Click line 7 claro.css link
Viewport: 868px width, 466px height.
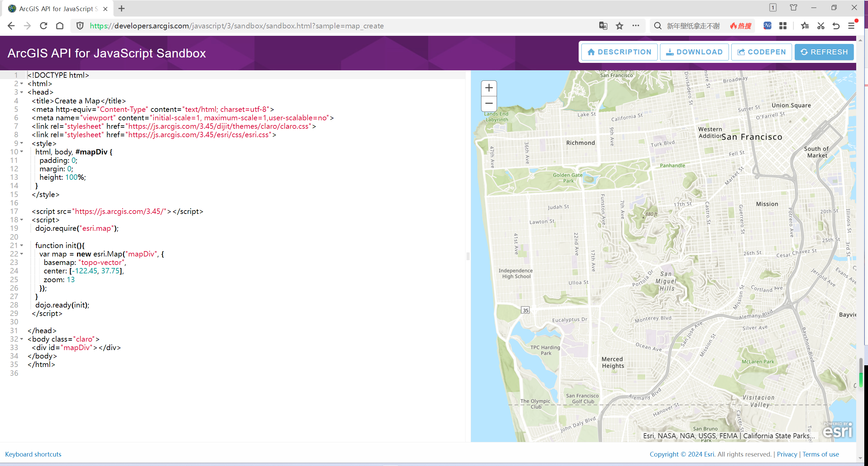(x=174, y=126)
